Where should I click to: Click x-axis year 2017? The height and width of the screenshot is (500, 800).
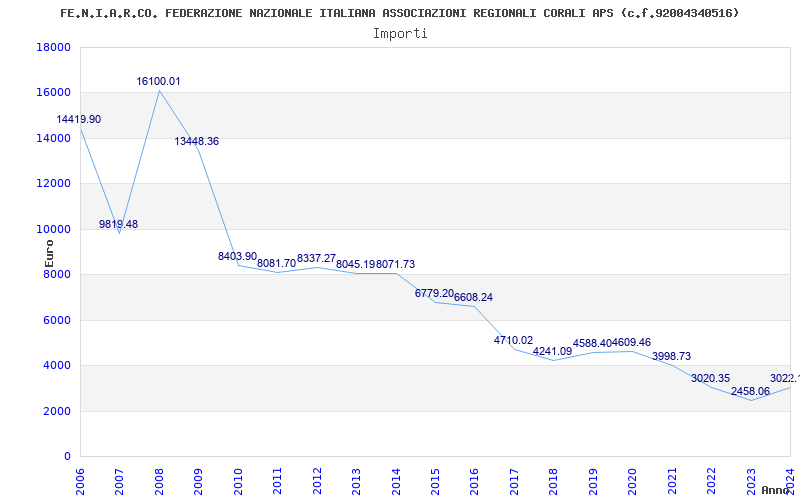(x=514, y=482)
